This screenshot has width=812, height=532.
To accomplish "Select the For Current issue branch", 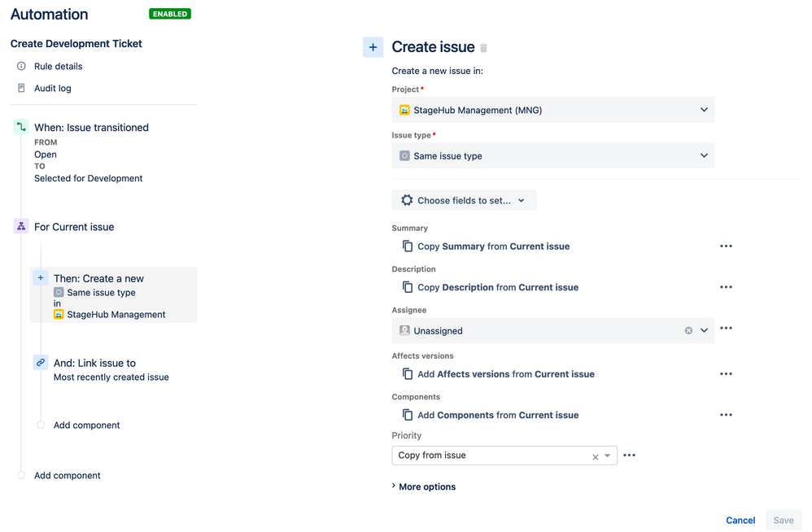I will [x=74, y=227].
